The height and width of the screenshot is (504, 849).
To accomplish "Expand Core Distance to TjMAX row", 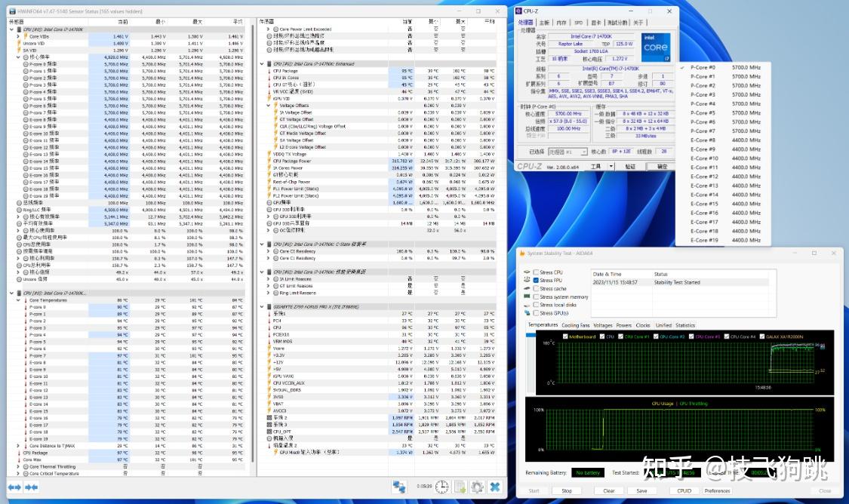I will coord(18,446).
